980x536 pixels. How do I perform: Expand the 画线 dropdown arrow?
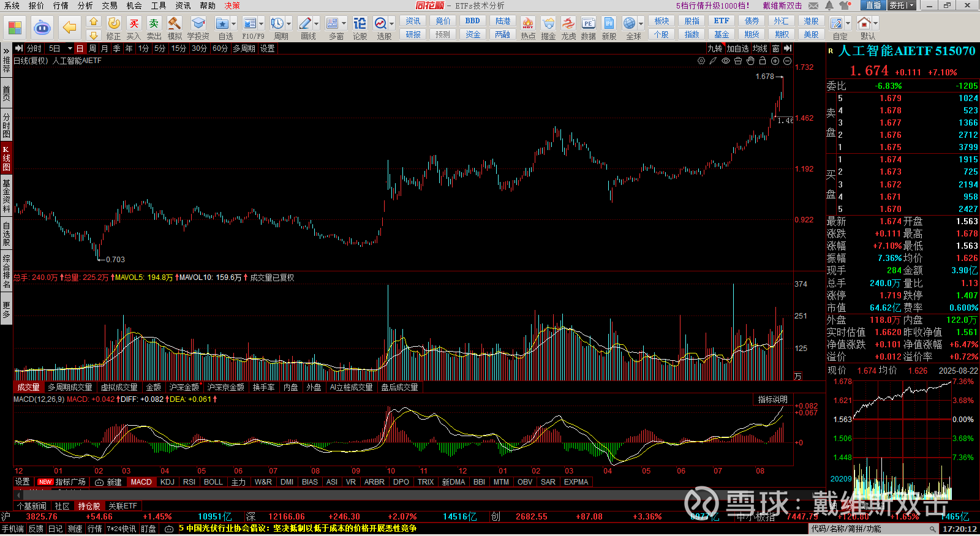click(316, 24)
